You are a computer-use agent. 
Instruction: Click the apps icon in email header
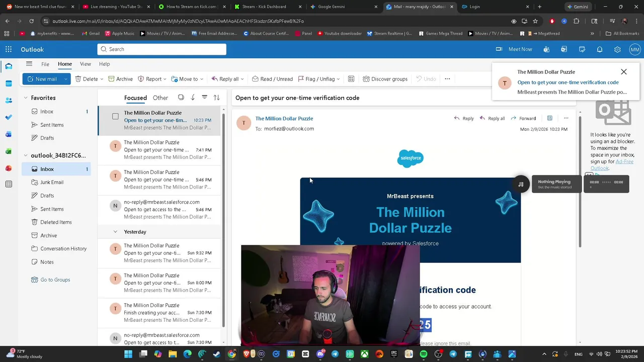[x=549, y=118]
